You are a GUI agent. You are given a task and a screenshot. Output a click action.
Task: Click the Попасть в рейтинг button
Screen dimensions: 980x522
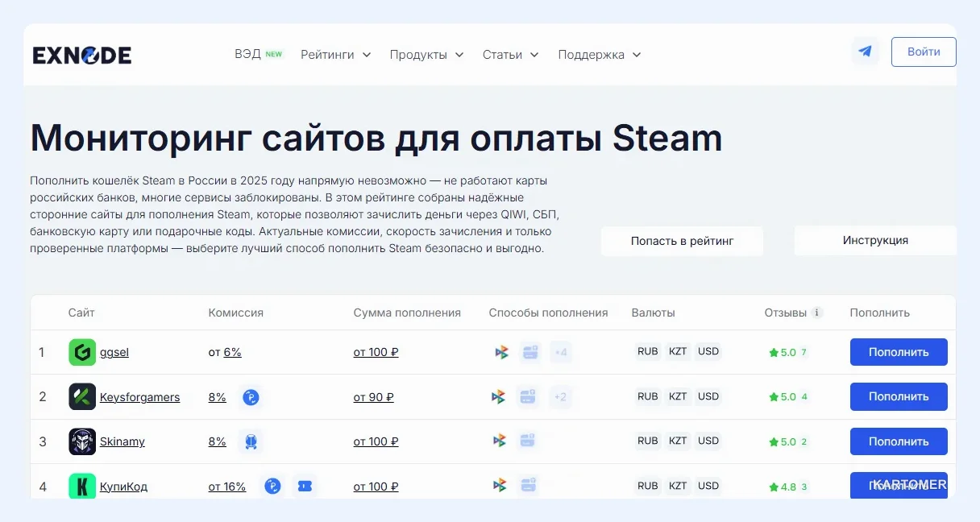click(x=682, y=241)
